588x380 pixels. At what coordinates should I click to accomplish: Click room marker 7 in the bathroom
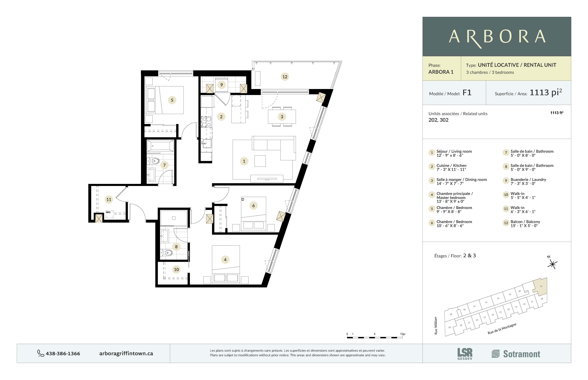(164, 165)
